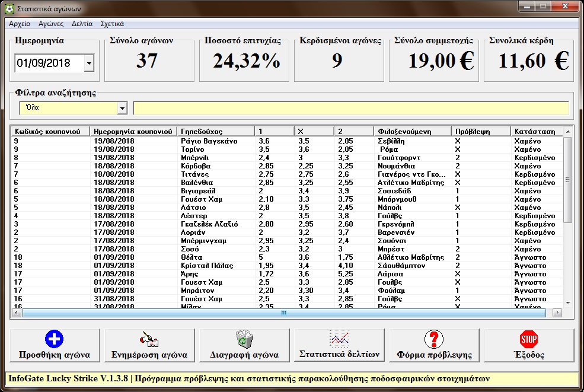This screenshot has height=392, width=584.
Task: Click the soccer ball title bar icon
Action: [x=9, y=9]
